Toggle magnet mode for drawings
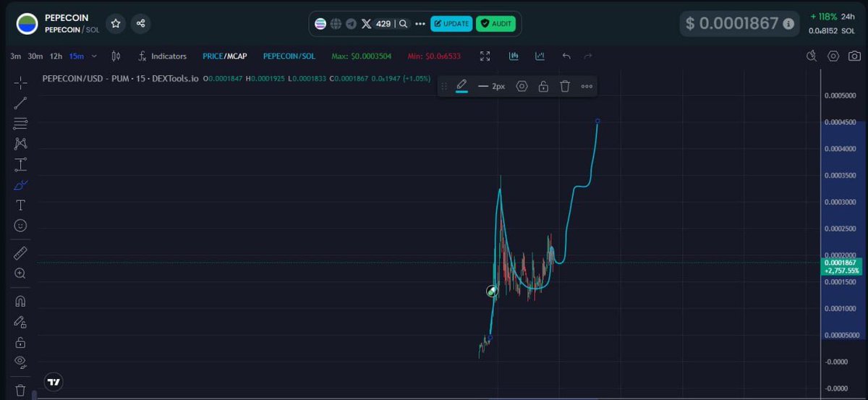Screen dimensions: 868x400 (20, 301)
